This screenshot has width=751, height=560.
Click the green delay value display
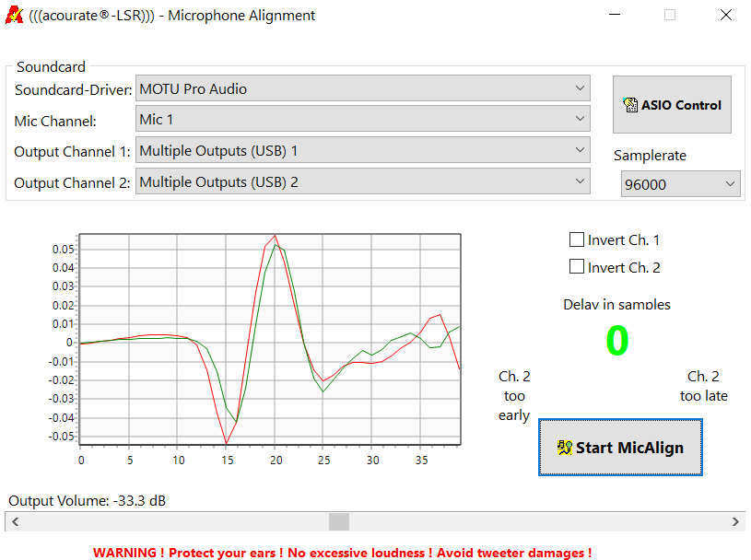click(616, 340)
